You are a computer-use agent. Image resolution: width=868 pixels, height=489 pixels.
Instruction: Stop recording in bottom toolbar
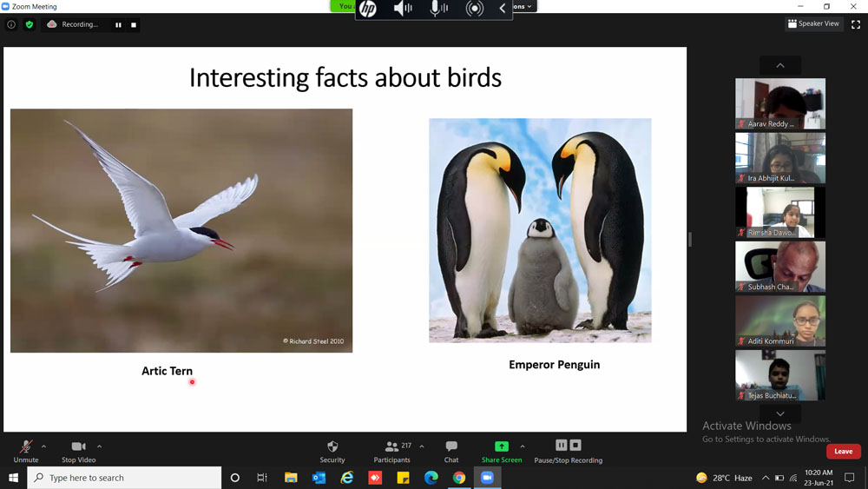575,446
